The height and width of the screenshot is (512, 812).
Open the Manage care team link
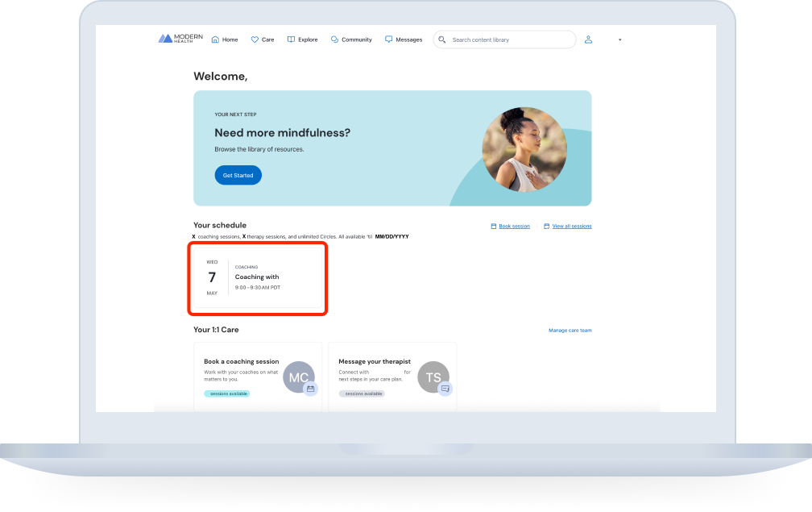pos(570,331)
